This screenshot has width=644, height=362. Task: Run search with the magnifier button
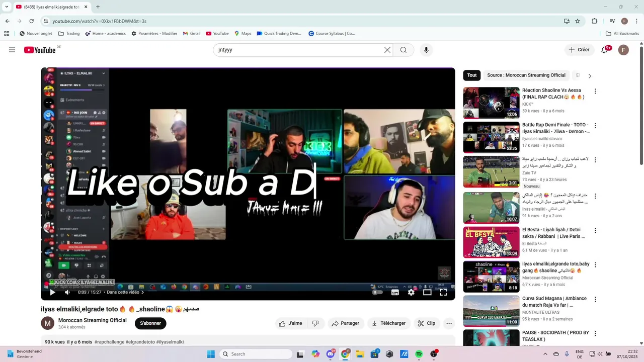pyautogui.click(x=404, y=50)
